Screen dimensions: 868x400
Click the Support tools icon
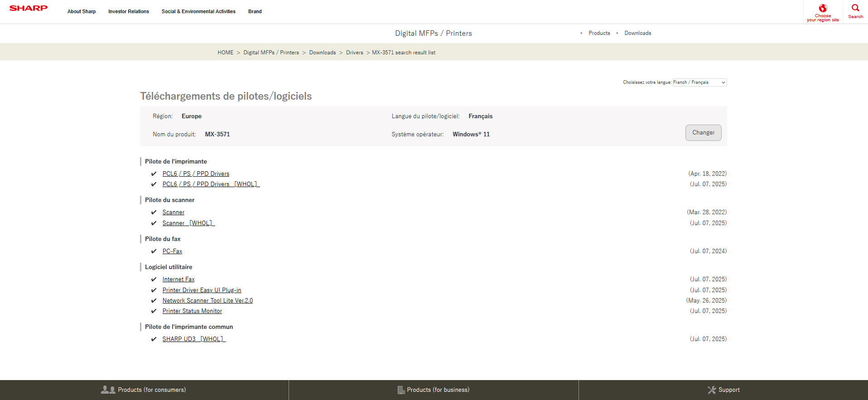[712, 390]
